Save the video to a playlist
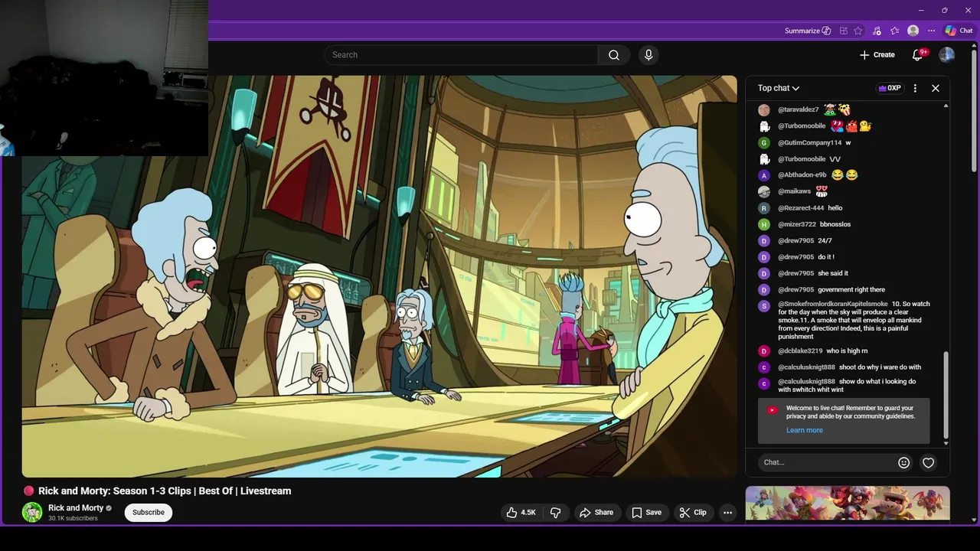 pyautogui.click(x=646, y=512)
